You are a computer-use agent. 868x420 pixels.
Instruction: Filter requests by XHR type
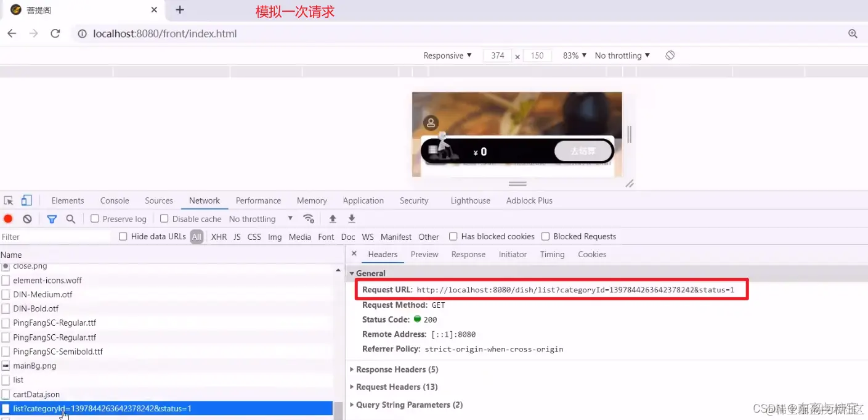[x=219, y=236]
